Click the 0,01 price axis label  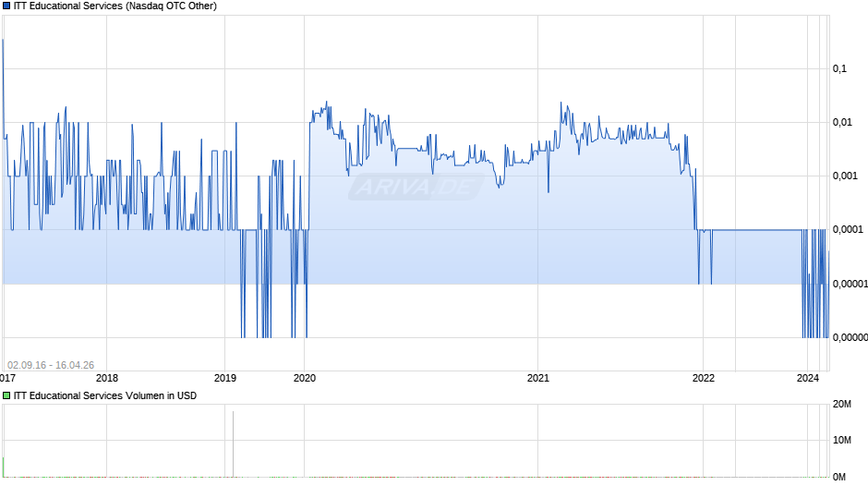click(842, 123)
